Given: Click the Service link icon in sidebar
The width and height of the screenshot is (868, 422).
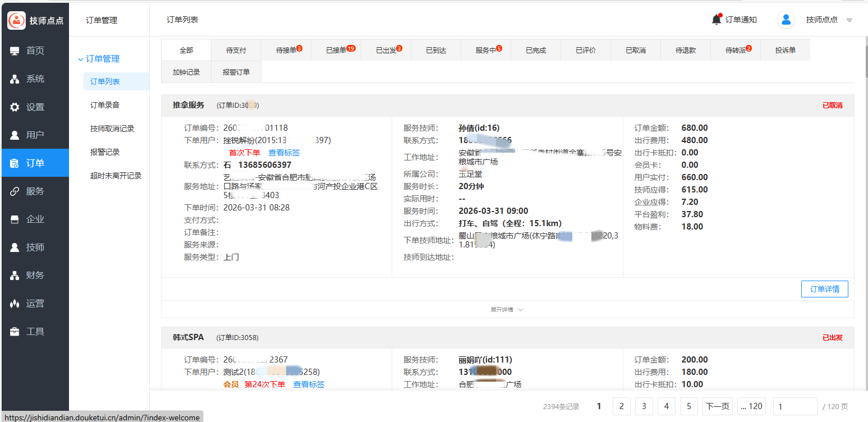Looking at the screenshot, I should click(15, 191).
